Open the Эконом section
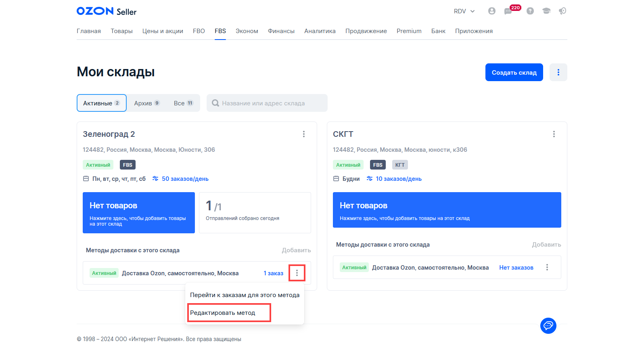Image resolution: width=644 pixels, height=354 pixels. coord(247,31)
